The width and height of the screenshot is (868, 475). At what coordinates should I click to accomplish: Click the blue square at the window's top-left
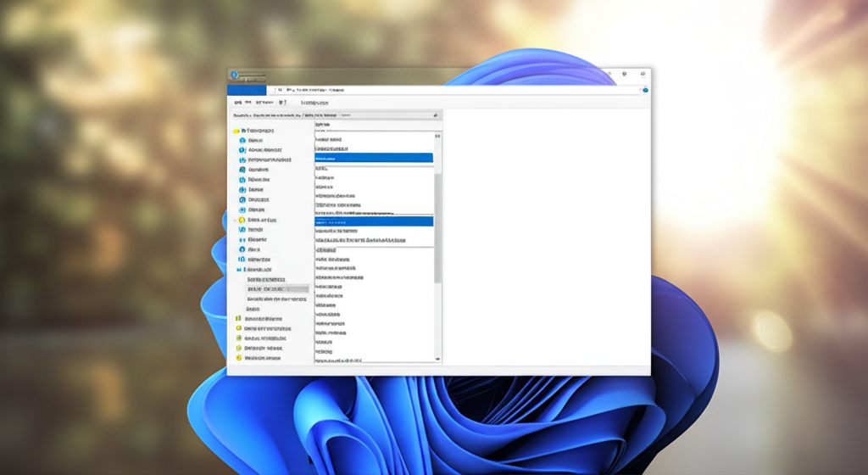point(247,88)
